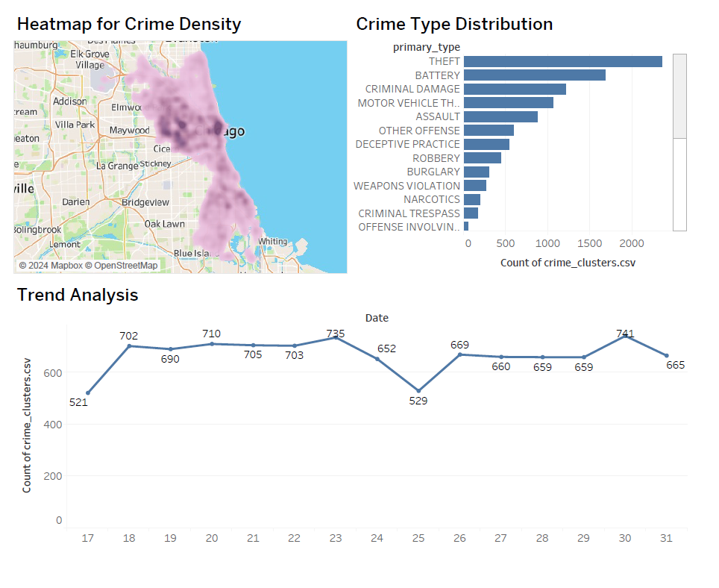
Task: Select the 'WEAPONS VIOLATION' row label
Action: coord(406,186)
